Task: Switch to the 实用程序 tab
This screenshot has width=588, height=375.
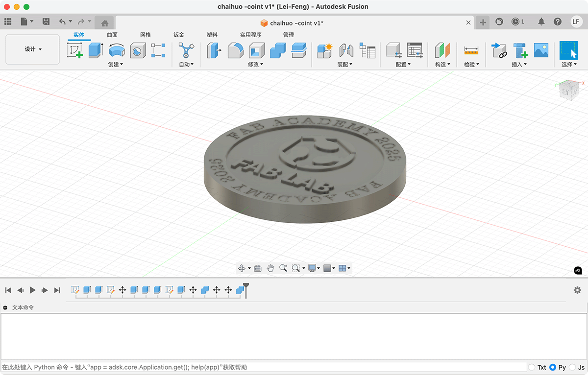Action: click(x=251, y=35)
